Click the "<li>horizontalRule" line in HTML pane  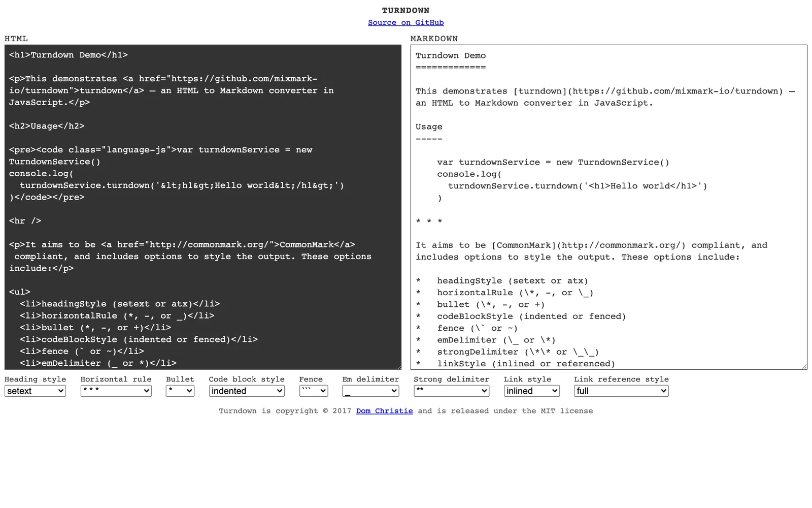(117, 315)
